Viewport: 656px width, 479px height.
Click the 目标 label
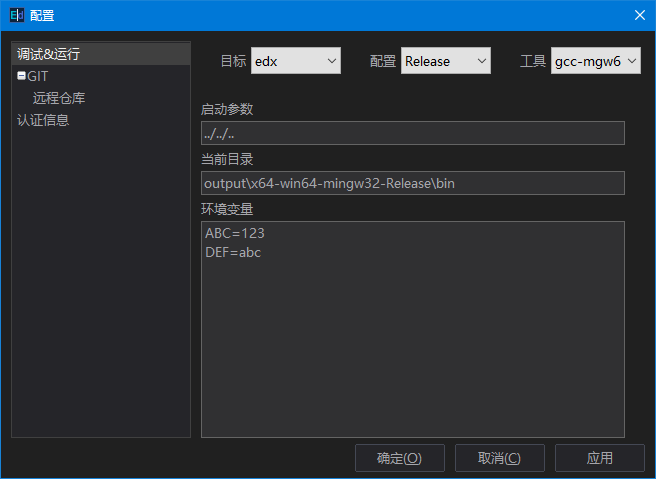pos(233,61)
